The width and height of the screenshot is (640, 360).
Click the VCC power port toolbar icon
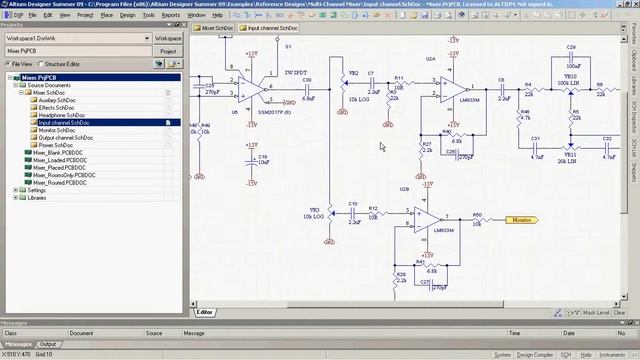[x=301, y=15]
